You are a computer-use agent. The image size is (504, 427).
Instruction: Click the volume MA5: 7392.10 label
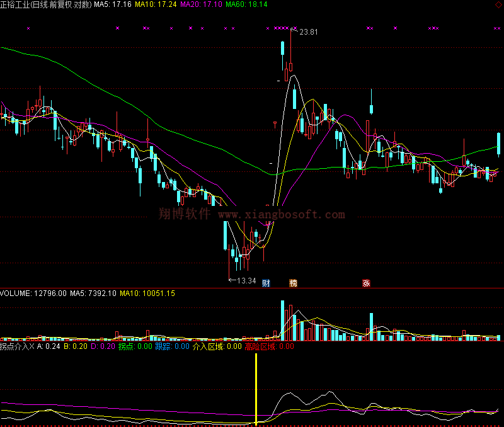(x=93, y=293)
